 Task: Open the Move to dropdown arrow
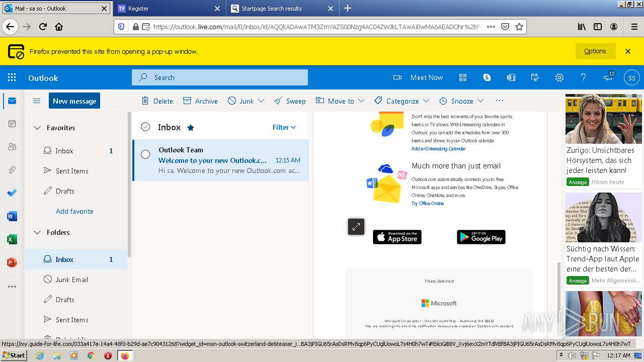point(361,101)
